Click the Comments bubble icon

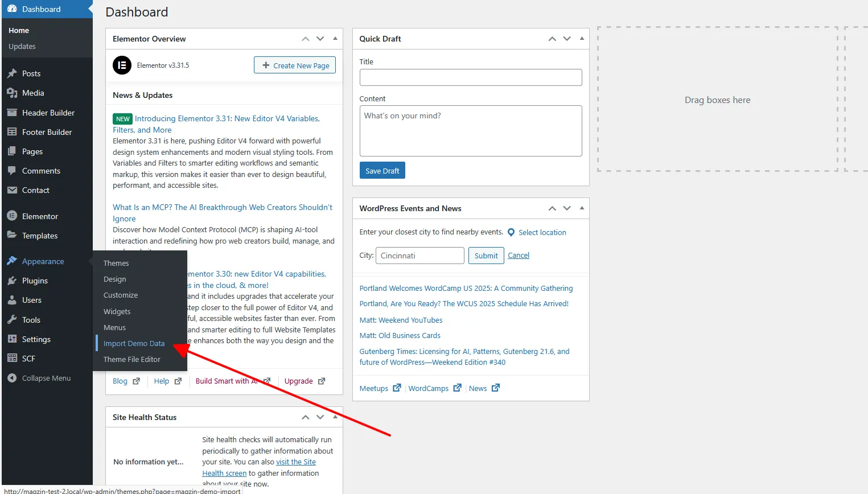(12, 171)
